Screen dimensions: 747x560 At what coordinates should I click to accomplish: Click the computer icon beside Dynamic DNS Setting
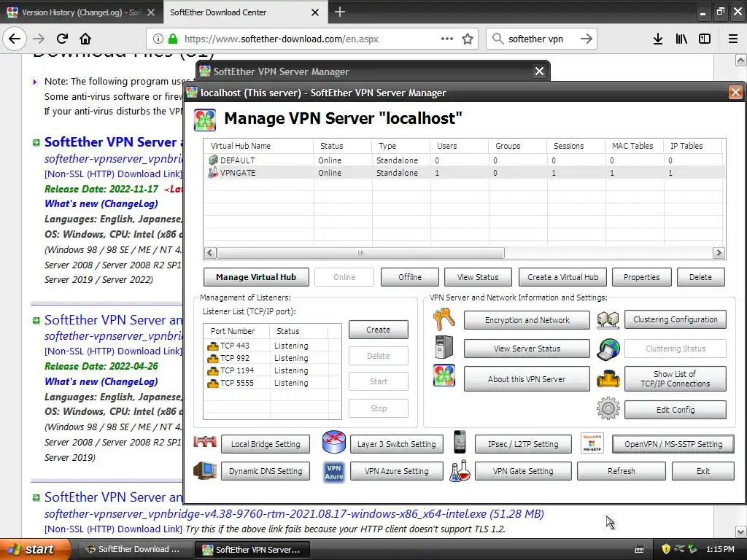pyautogui.click(x=205, y=470)
